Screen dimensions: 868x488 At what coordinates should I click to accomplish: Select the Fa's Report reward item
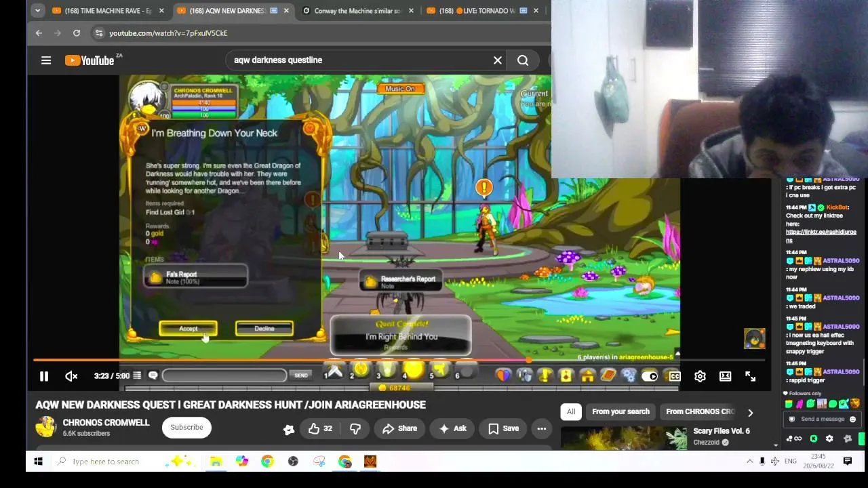tap(195, 277)
